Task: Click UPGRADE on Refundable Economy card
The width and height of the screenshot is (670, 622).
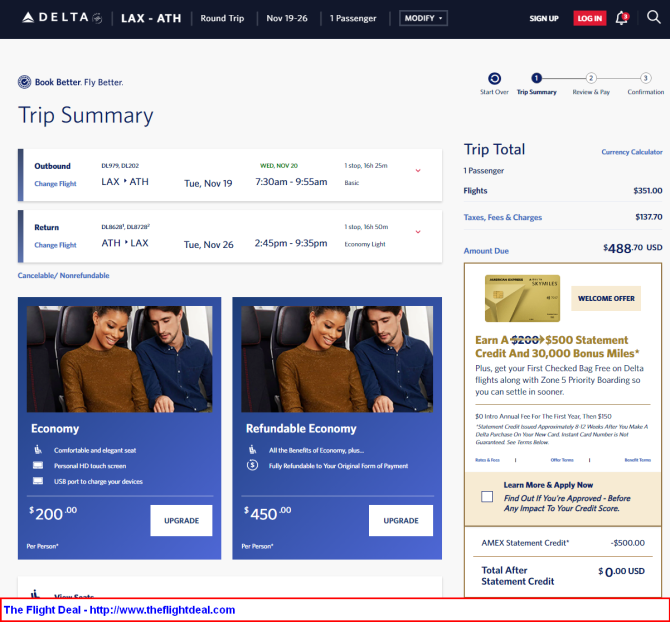Action: click(401, 520)
